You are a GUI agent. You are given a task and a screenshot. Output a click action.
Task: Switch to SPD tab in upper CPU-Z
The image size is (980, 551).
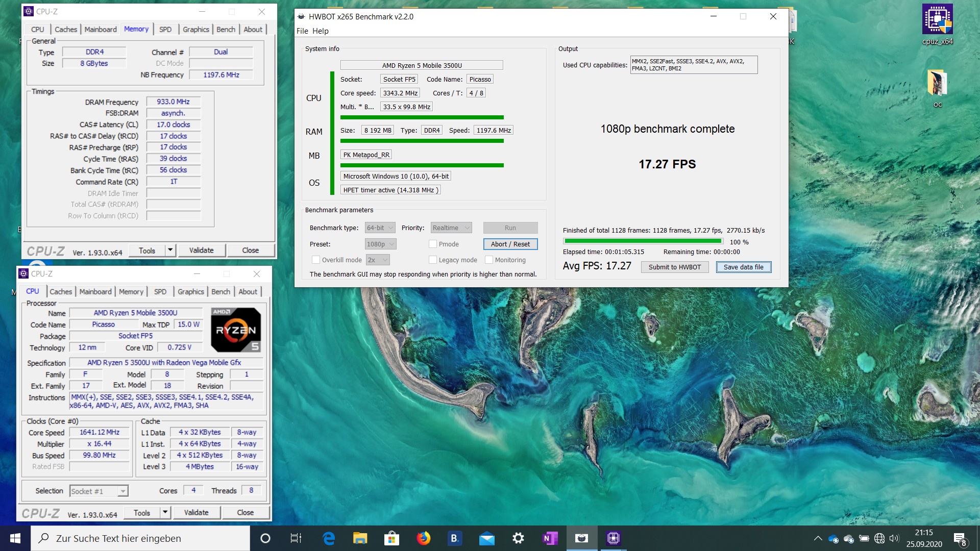[x=165, y=30]
